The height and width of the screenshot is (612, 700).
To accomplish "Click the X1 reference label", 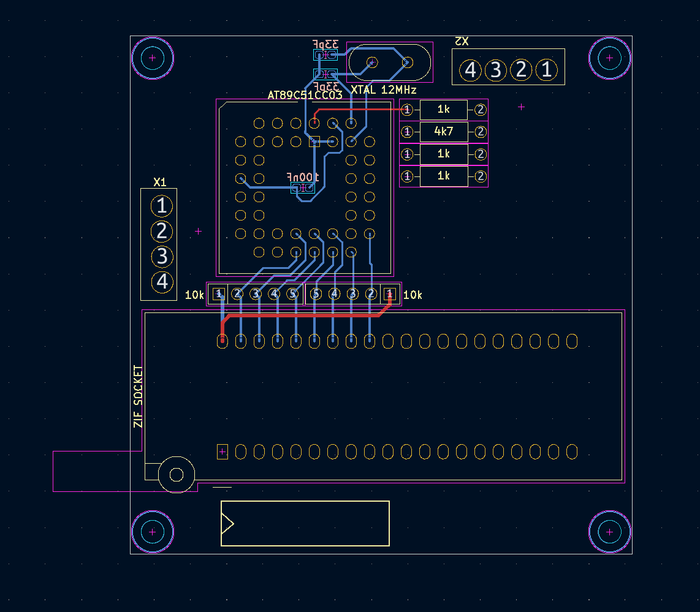I will [160, 182].
